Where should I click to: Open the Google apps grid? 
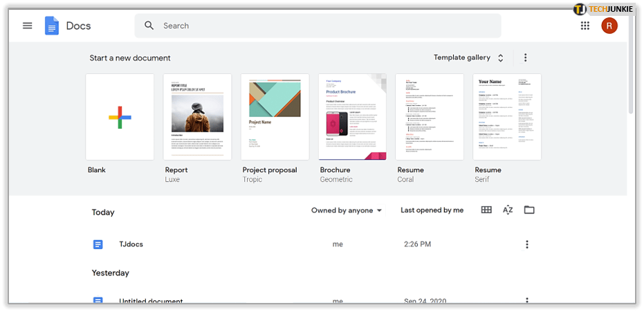click(585, 26)
